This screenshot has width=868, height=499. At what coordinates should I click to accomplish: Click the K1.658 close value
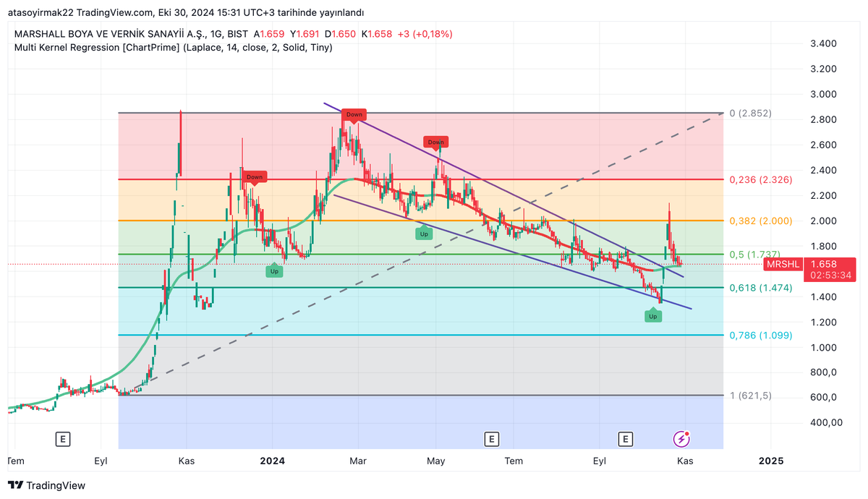click(x=376, y=33)
